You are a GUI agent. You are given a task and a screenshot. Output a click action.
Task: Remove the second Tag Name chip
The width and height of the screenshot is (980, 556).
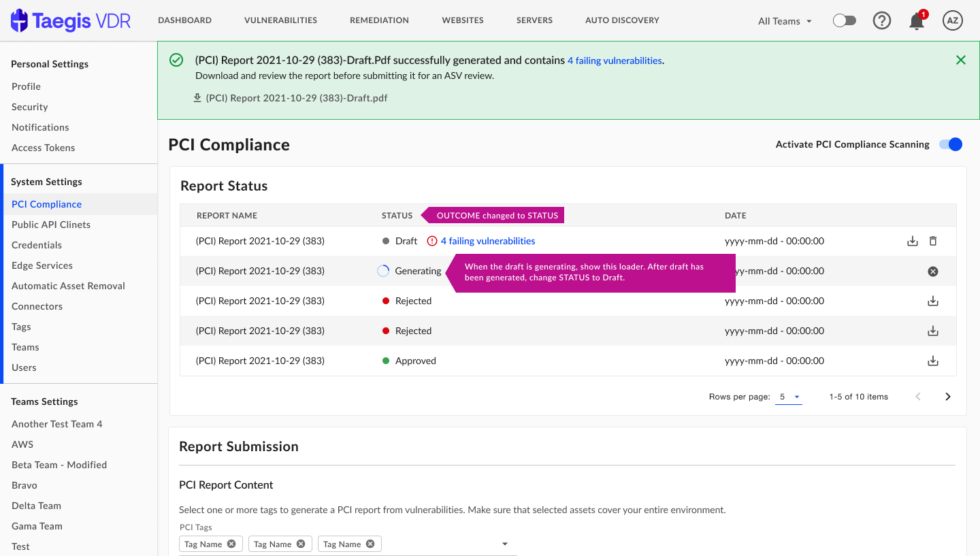pos(301,544)
